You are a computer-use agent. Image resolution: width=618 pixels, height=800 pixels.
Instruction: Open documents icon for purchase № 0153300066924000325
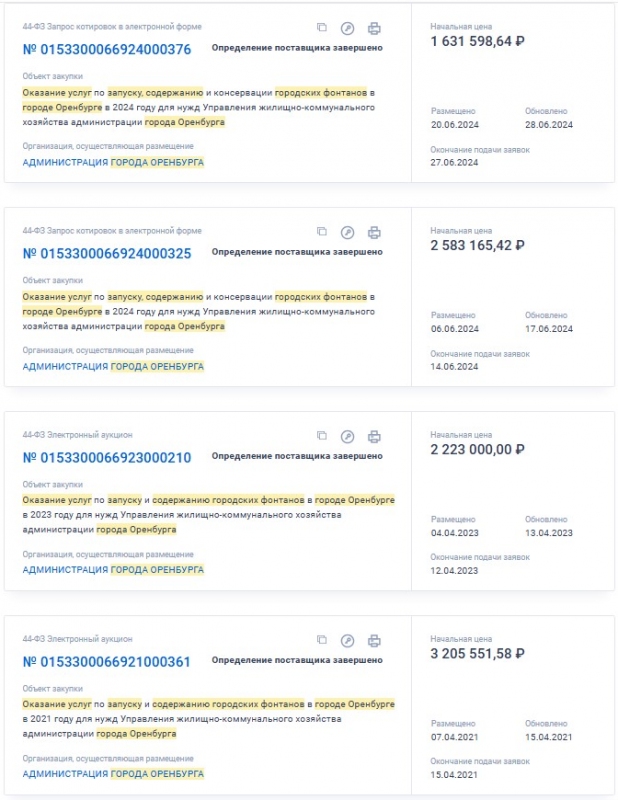322,232
